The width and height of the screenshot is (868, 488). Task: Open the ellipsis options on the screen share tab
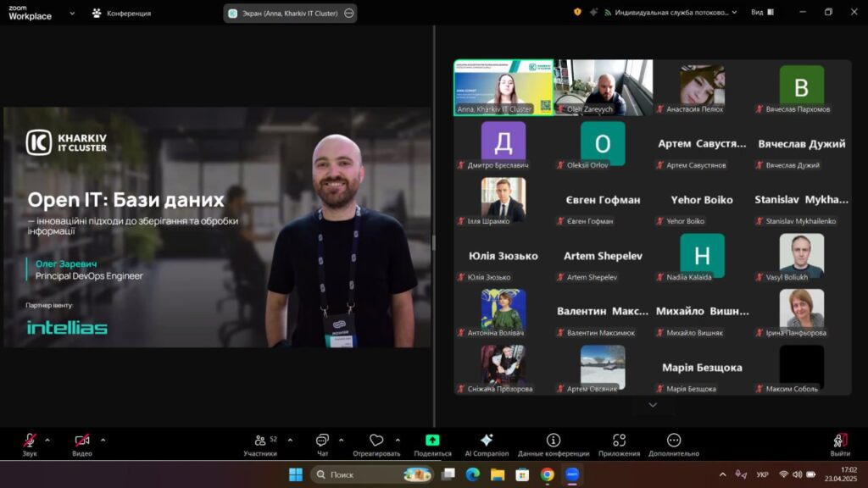tap(348, 14)
